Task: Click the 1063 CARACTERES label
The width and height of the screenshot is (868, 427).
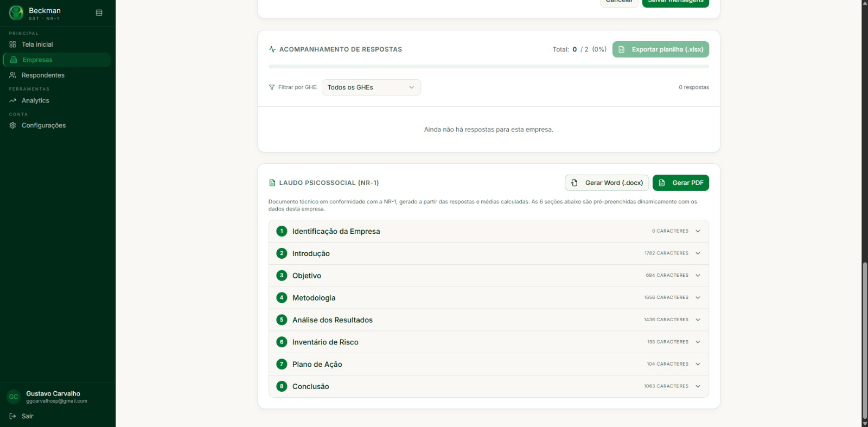Action: coord(666,386)
